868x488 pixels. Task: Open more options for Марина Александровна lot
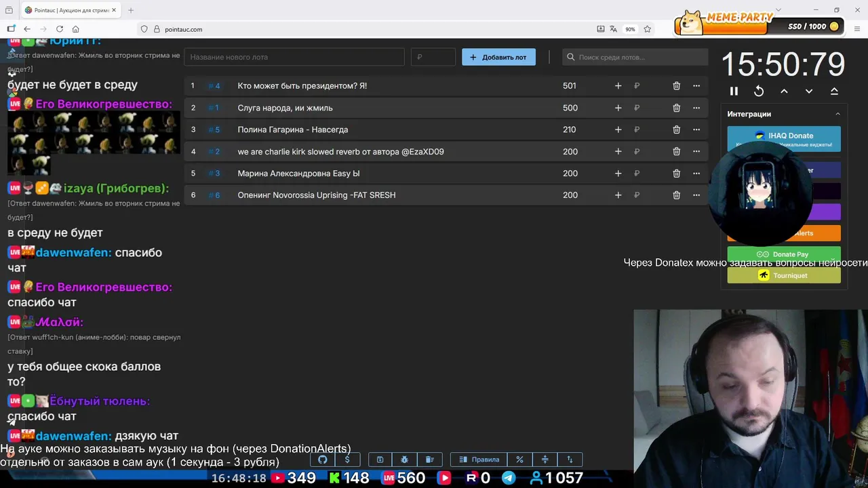pos(696,174)
